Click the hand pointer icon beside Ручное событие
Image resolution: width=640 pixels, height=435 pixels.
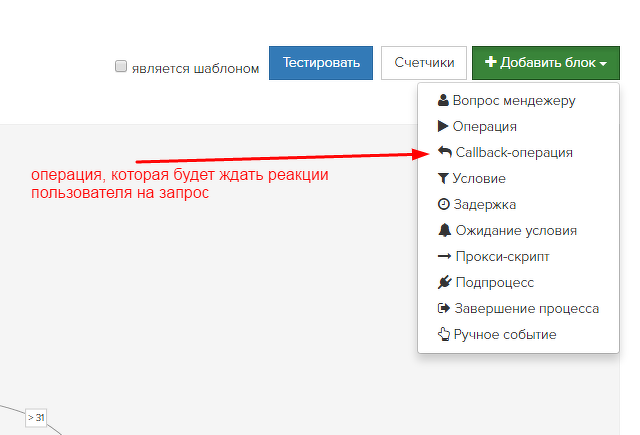pyautogui.click(x=444, y=334)
